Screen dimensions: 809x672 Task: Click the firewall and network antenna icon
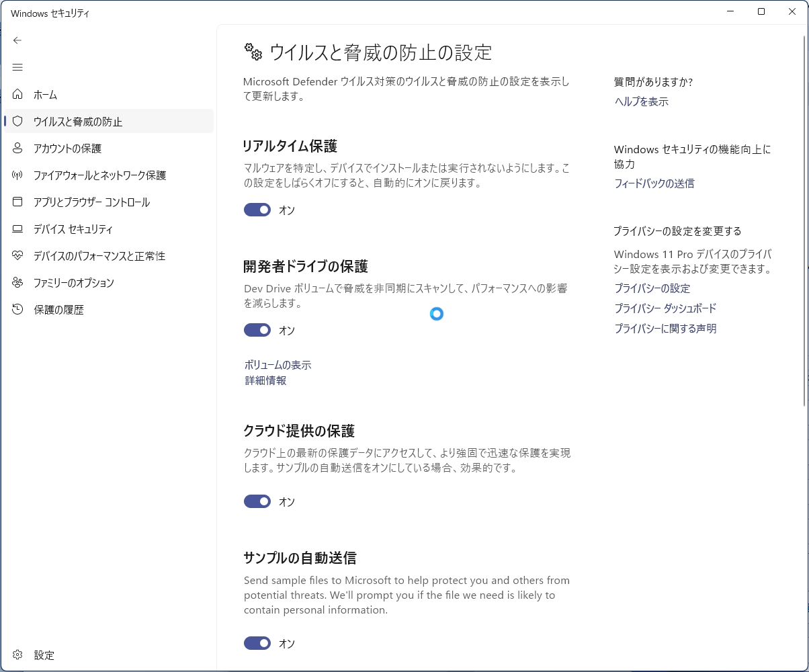[x=17, y=175]
